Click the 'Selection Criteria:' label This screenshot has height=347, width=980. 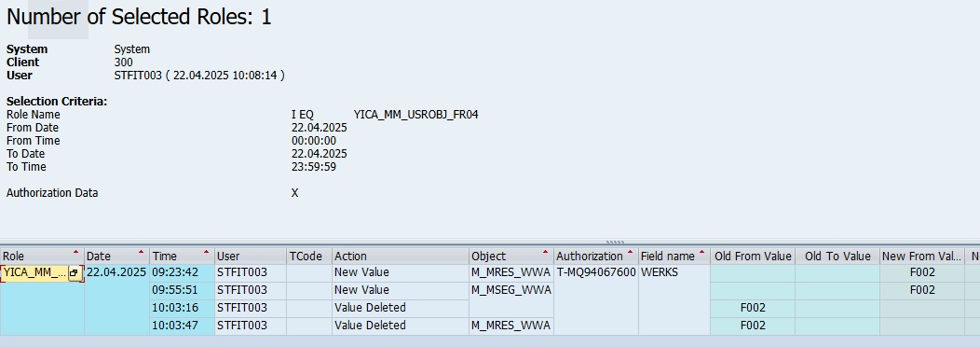point(57,102)
